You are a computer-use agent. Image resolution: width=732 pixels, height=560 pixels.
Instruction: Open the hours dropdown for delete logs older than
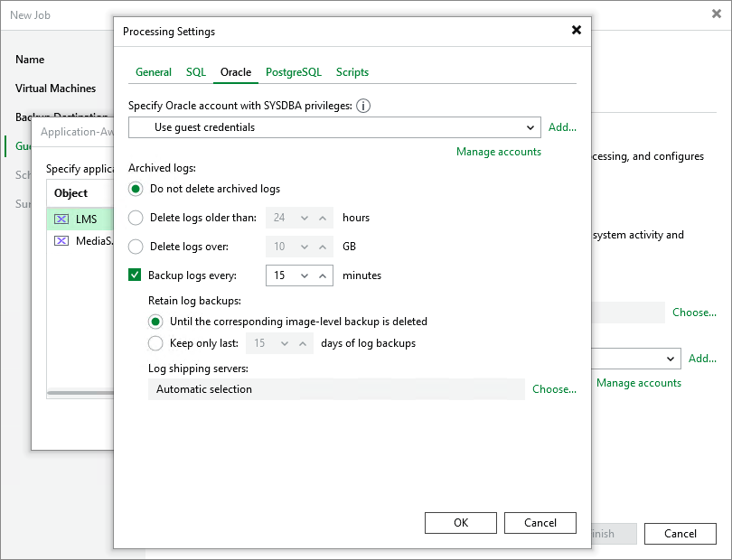click(304, 218)
